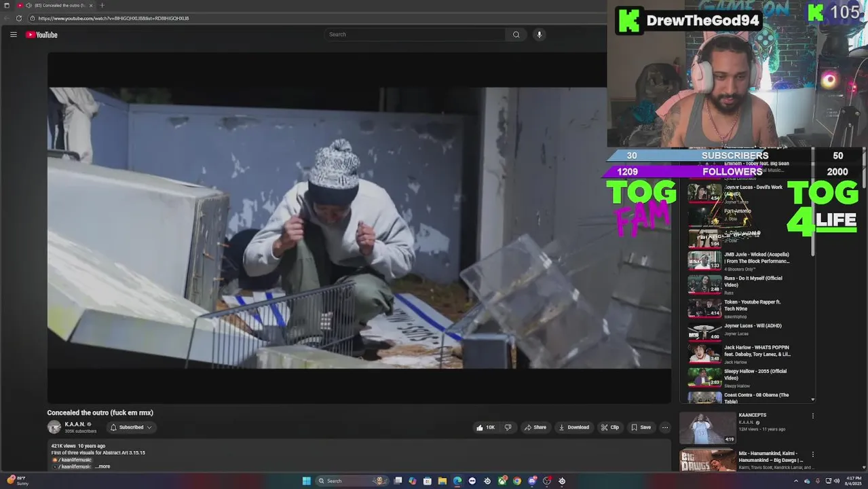This screenshot has height=489, width=868.
Task: Click the YouTube search input field
Action: [x=415, y=35]
